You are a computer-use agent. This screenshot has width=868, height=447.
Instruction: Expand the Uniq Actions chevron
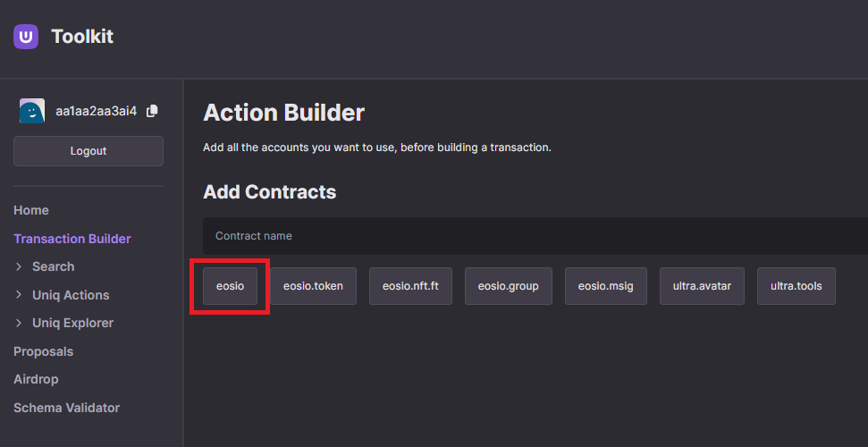pos(19,295)
